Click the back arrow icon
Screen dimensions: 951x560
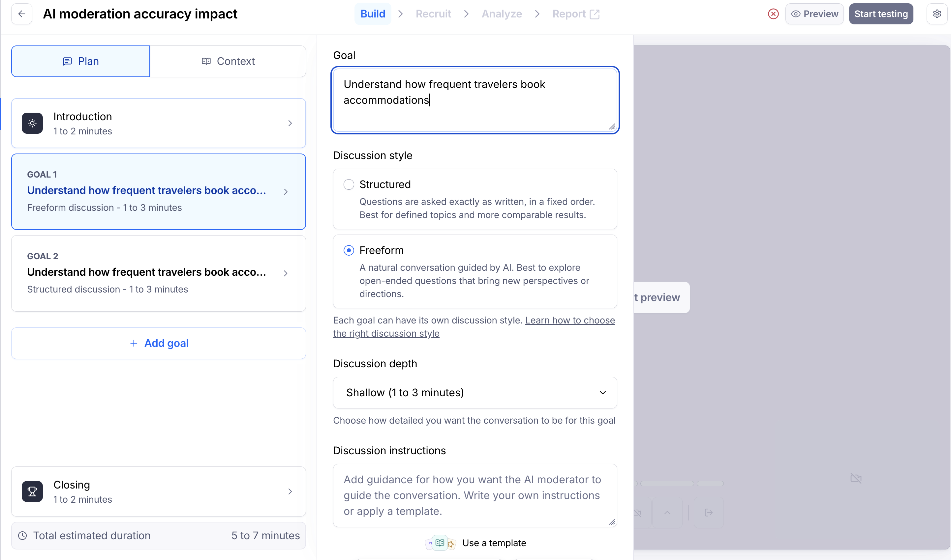click(21, 14)
